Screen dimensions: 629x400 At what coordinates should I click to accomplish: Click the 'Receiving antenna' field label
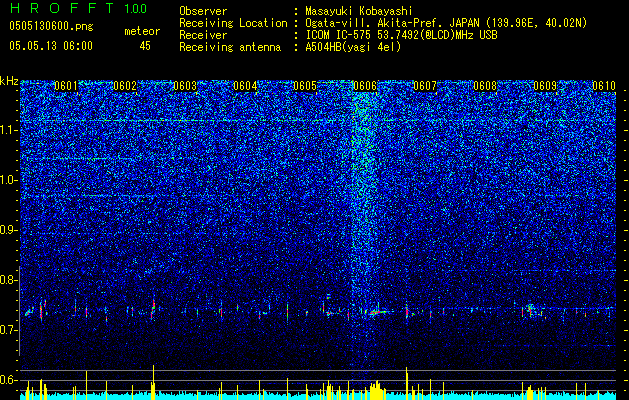click(230, 47)
